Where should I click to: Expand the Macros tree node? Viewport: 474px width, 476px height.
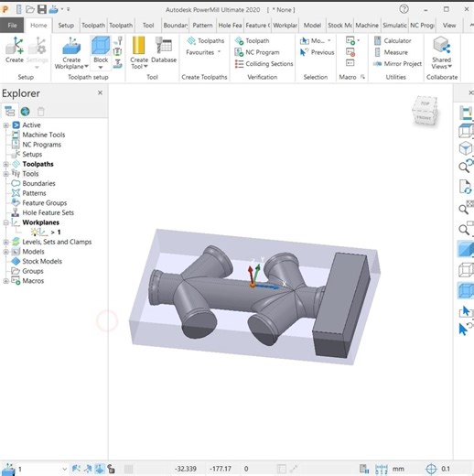5,281
